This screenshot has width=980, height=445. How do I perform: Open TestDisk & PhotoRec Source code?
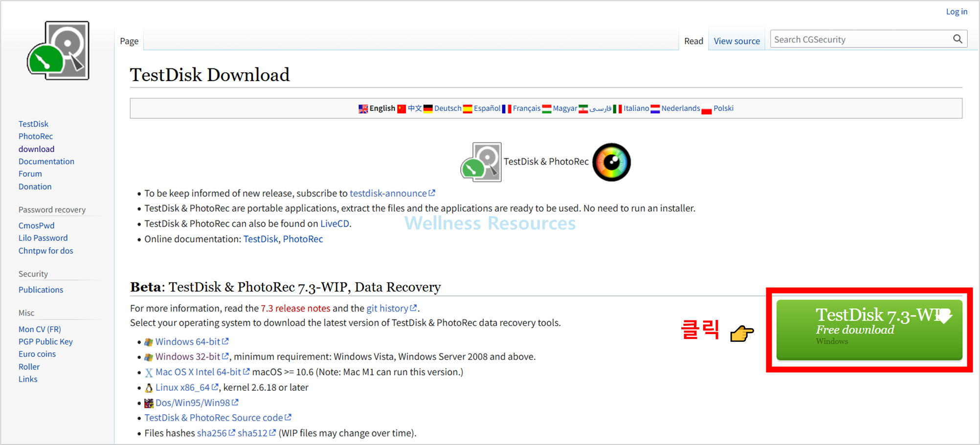click(218, 418)
